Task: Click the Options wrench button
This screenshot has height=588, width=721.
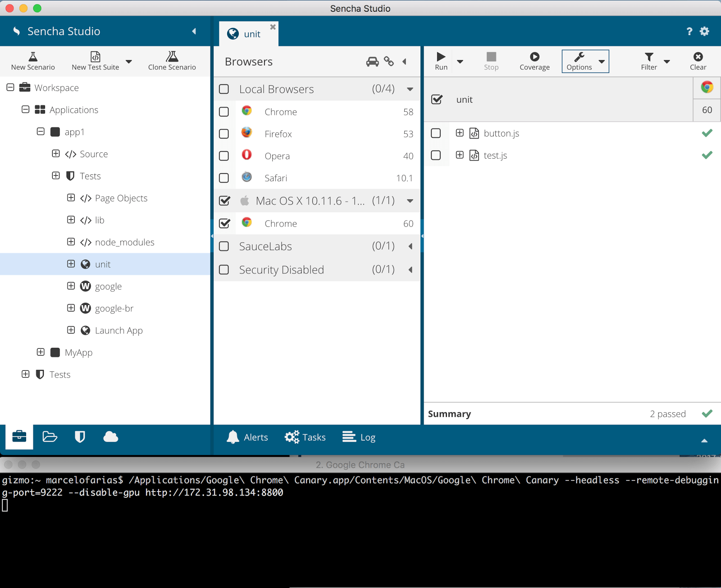Action: pyautogui.click(x=579, y=61)
